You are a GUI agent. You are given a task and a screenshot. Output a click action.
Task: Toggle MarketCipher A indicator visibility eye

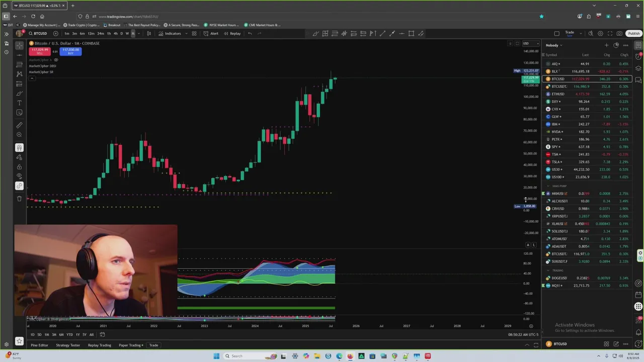pos(56,60)
